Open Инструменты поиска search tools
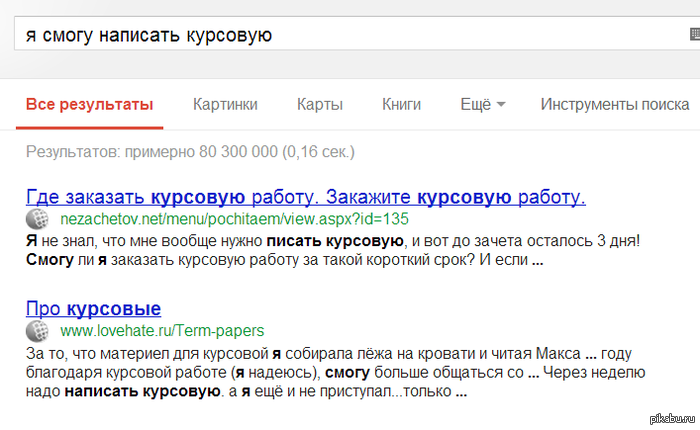700x430 pixels. coord(614,104)
